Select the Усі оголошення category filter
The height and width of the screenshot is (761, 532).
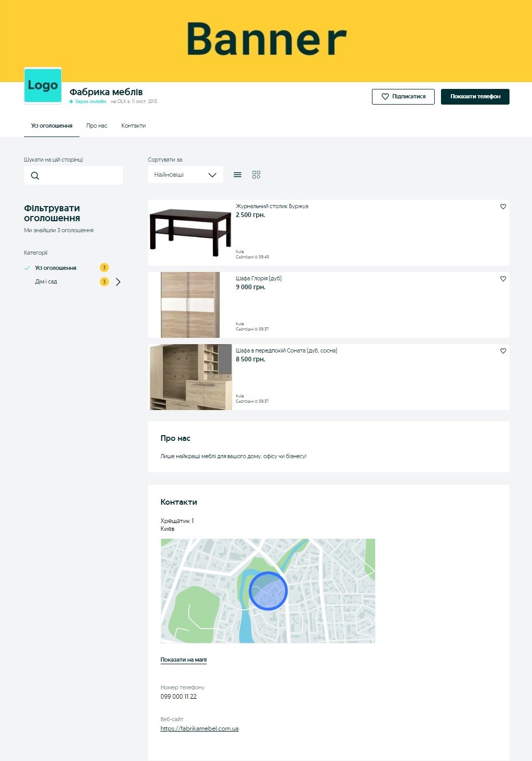coord(55,268)
